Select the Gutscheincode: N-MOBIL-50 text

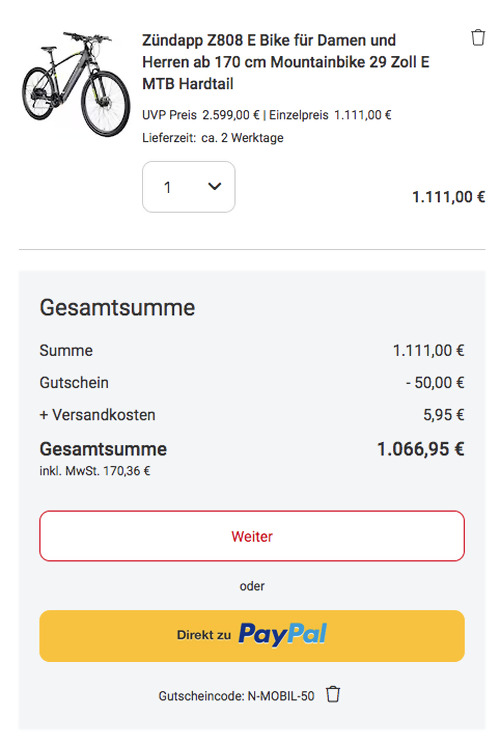click(x=236, y=696)
